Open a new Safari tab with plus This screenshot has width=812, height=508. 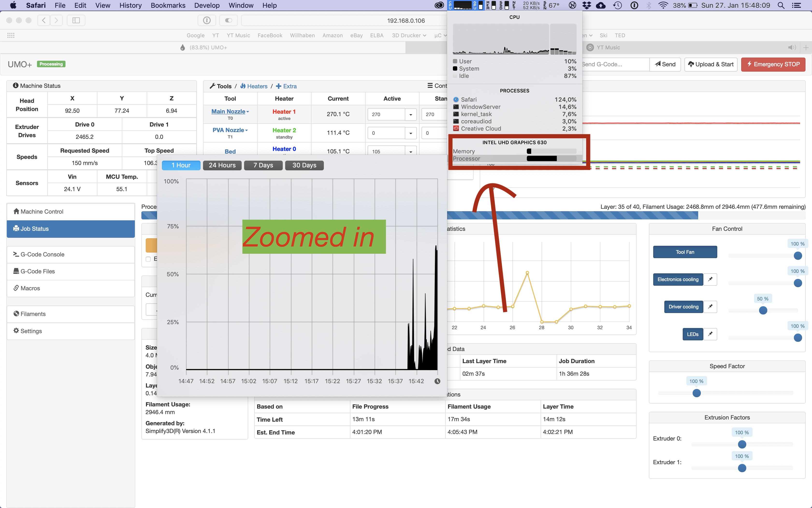tap(806, 47)
